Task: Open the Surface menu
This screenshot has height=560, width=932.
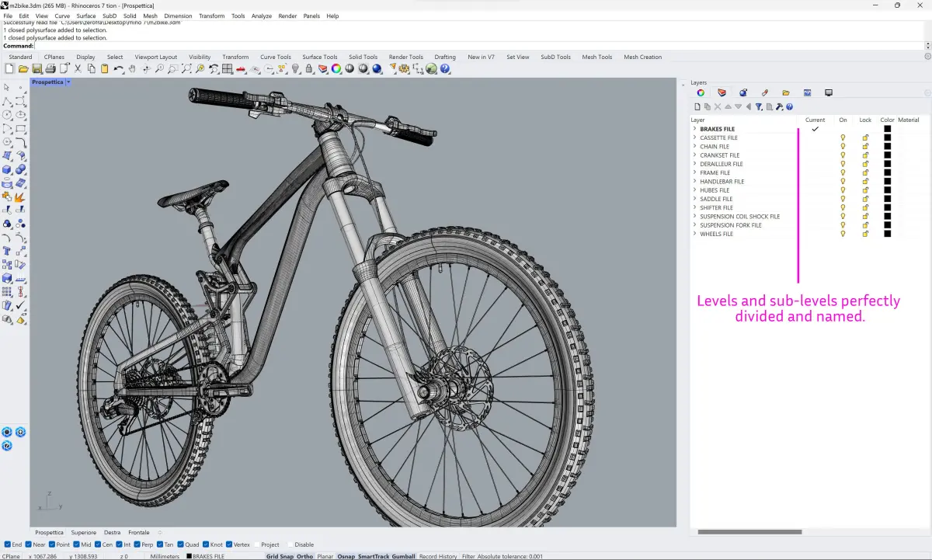Action: [86, 16]
